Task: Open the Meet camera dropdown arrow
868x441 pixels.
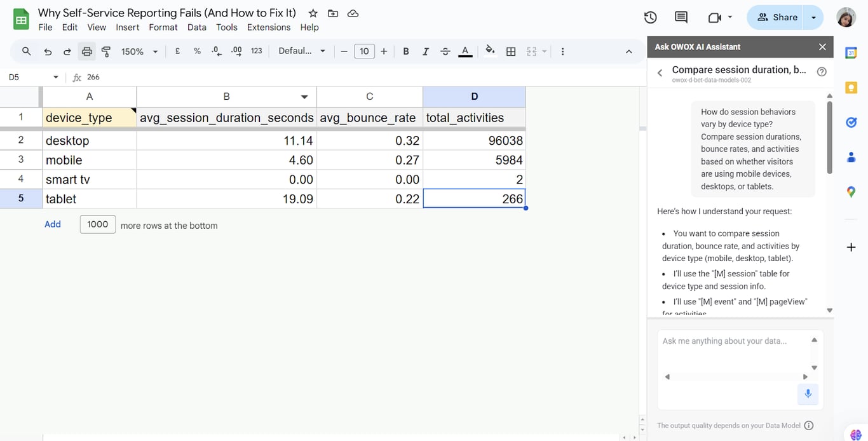Action: pyautogui.click(x=729, y=18)
